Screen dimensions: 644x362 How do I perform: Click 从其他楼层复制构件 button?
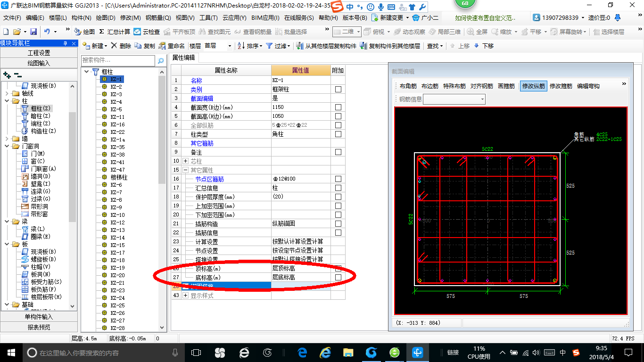pyautogui.click(x=327, y=46)
